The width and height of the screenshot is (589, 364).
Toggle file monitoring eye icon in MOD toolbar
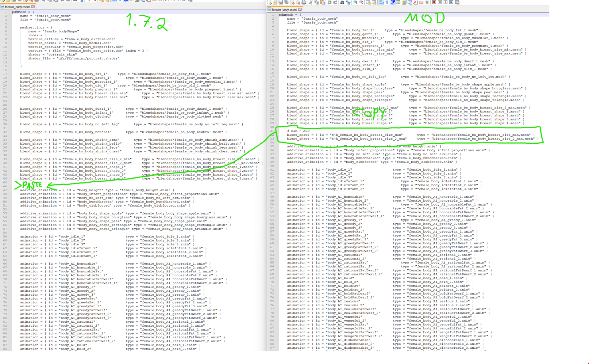coord(427,2)
